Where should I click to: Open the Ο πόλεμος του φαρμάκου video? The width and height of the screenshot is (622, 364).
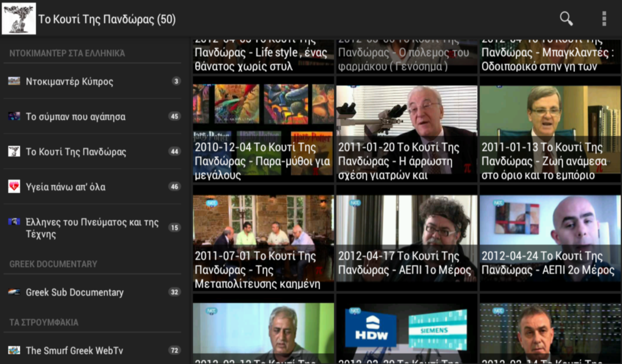click(x=406, y=56)
